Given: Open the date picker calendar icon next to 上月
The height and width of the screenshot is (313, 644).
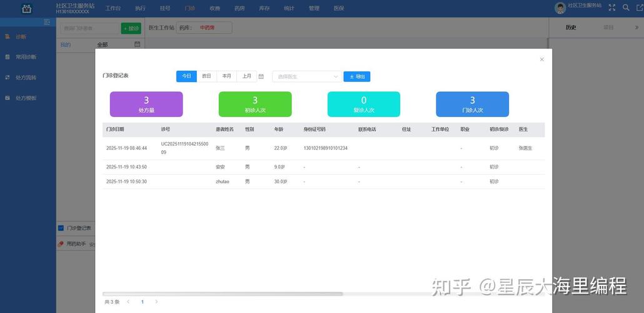Looking at the screenshot, I should point(261,76).
